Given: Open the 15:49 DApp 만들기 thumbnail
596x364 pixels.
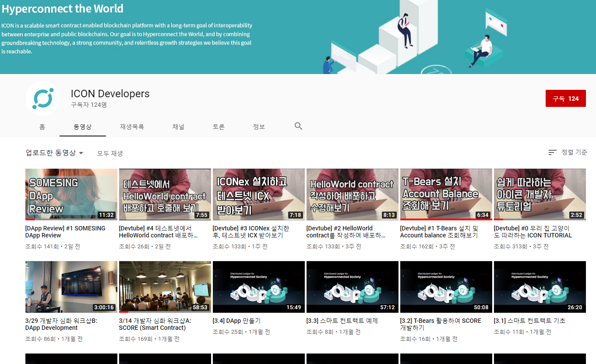Looking at the screenshot, I should 259,287.
